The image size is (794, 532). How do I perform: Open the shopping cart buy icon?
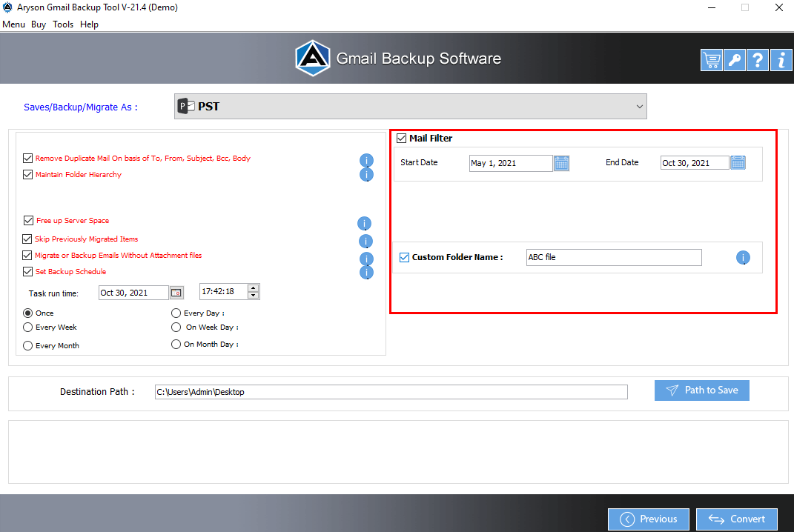pos(712,60)
